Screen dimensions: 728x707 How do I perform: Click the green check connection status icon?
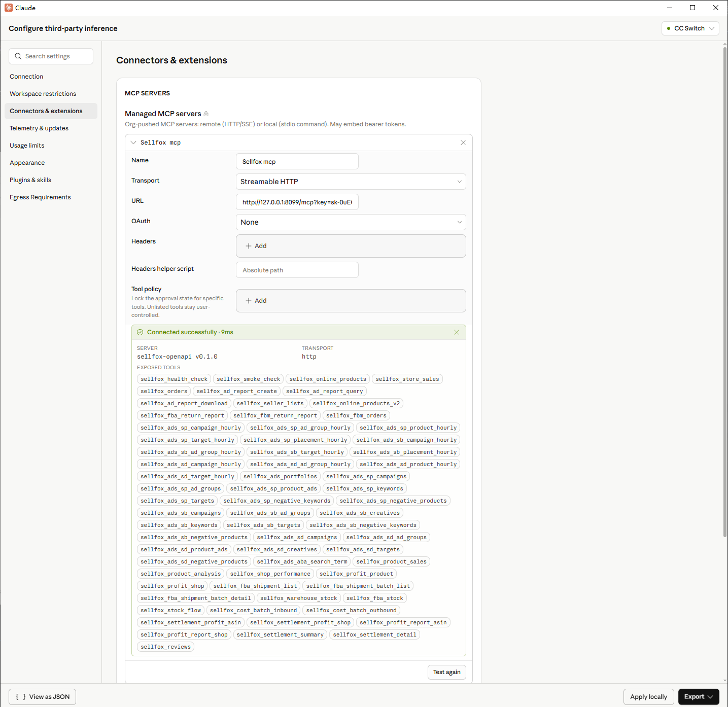point(140,332)
